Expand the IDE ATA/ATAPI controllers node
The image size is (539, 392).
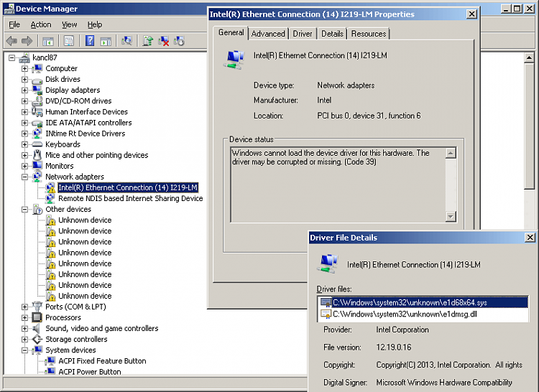[x=24, y=123]
